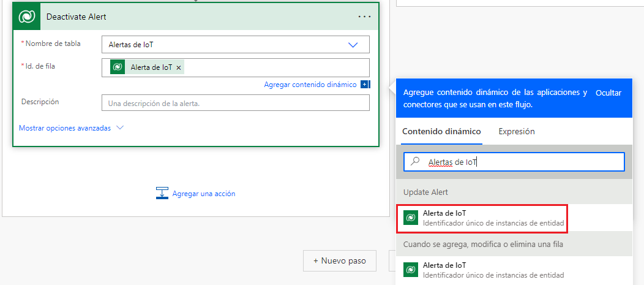
Task: Select Alerta de IoT under Cuando se agrega
Action: [514, 270]
